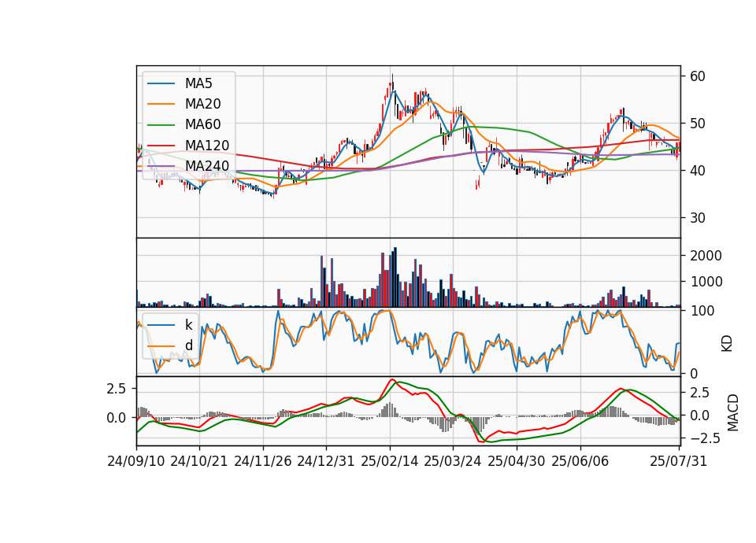This screenshot has width=756, height=543.
Task: Click the KD axis title
Action: coord(727,344)
